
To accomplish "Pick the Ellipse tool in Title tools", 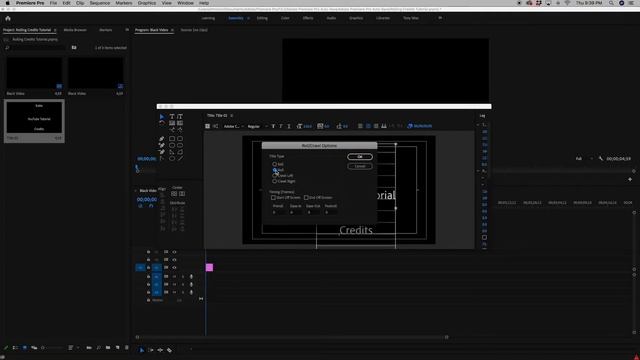I will [x=172, y=158].
